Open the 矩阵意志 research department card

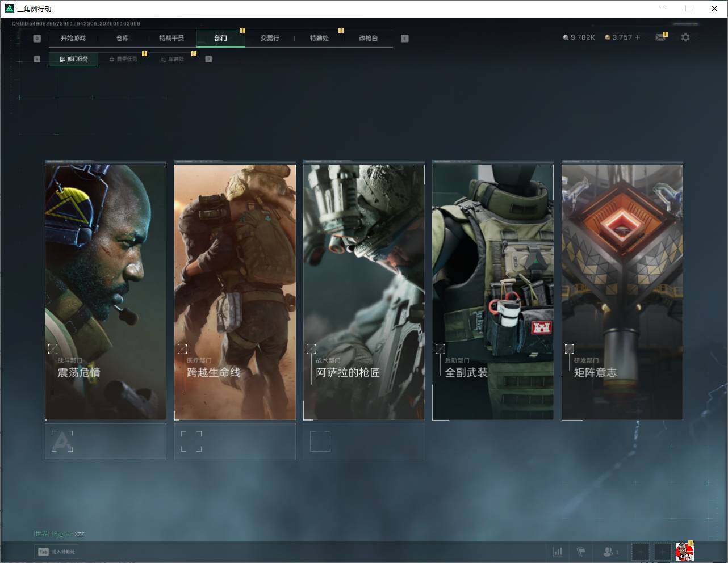point(622,292)
